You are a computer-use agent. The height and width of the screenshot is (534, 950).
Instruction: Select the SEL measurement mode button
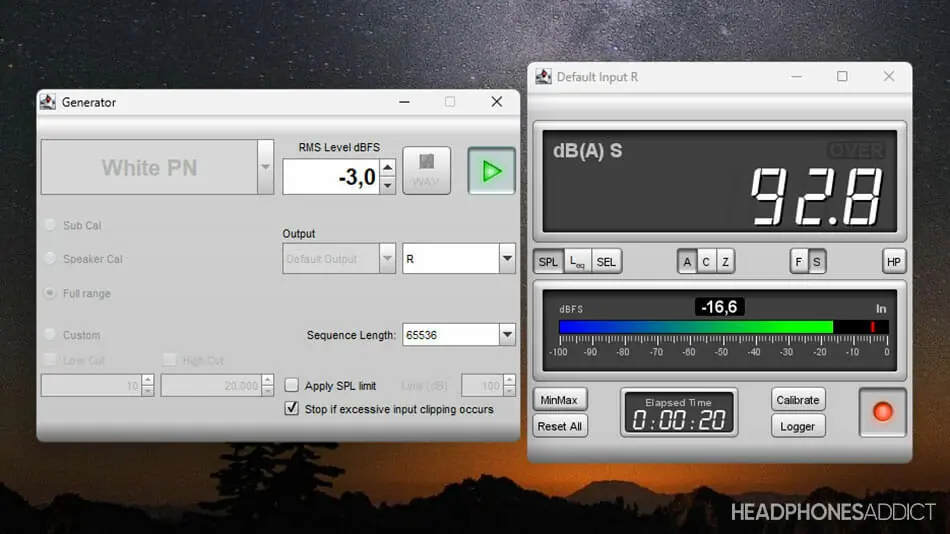click(x=606, y=262)
